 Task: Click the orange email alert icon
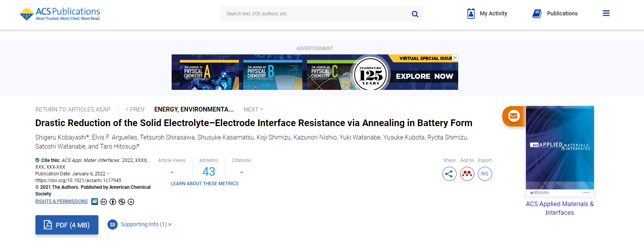(514, 116)
